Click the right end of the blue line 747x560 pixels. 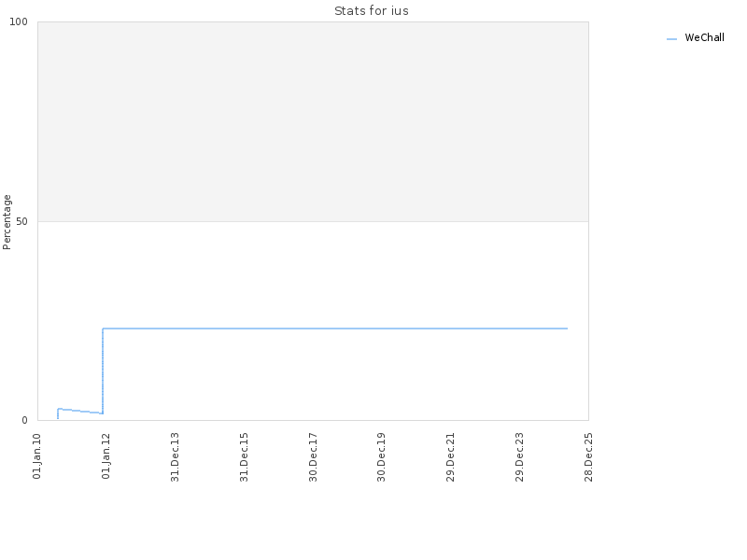(567, 329)
